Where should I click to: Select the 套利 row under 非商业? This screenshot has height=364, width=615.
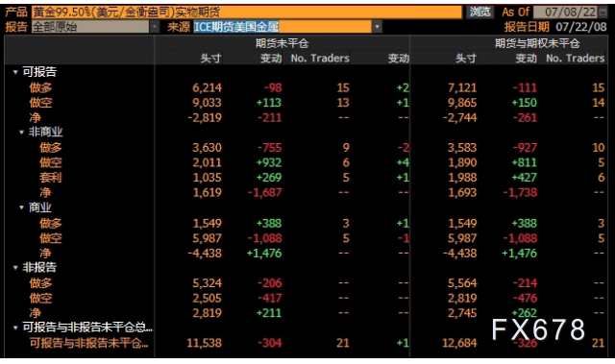coord(306,178)
